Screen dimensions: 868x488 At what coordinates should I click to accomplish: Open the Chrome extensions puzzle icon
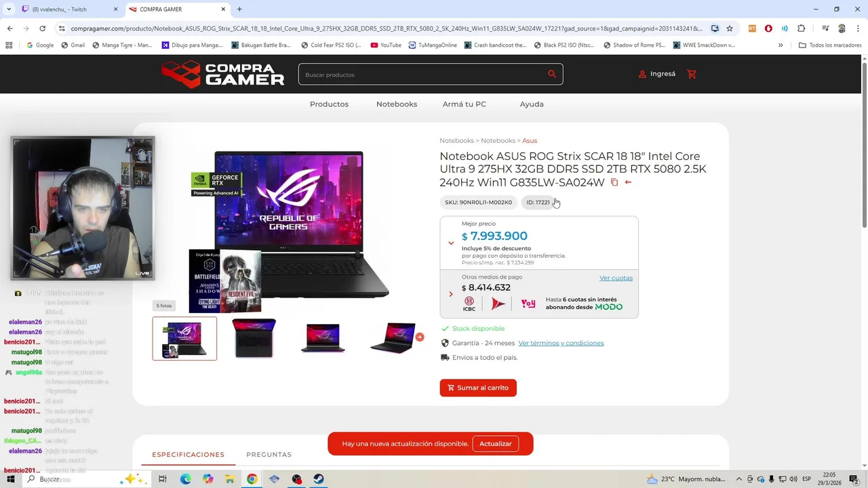pyautogui.click(x=801, y=28)
